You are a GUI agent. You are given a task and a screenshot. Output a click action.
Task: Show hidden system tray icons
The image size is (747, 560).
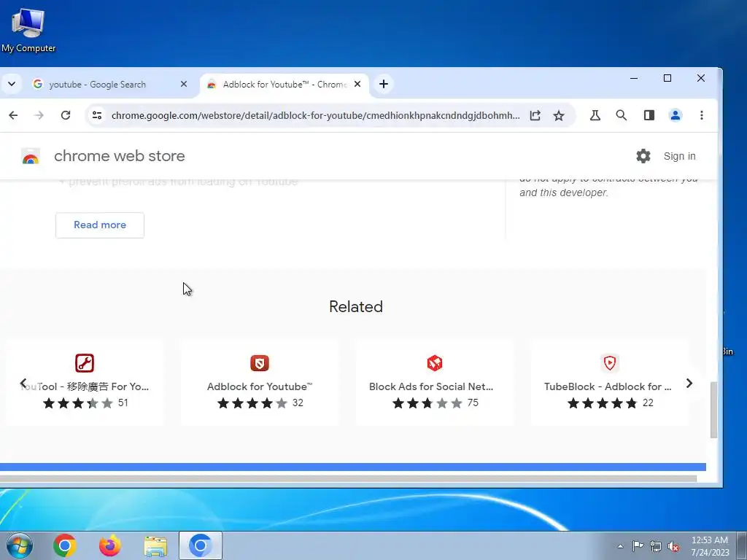coord(620,546)
